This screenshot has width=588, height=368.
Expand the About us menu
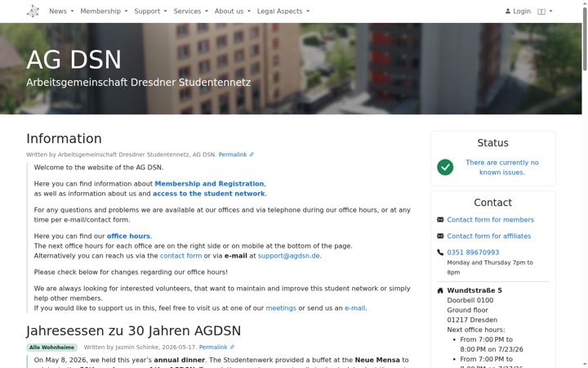[x=233, y=11]
